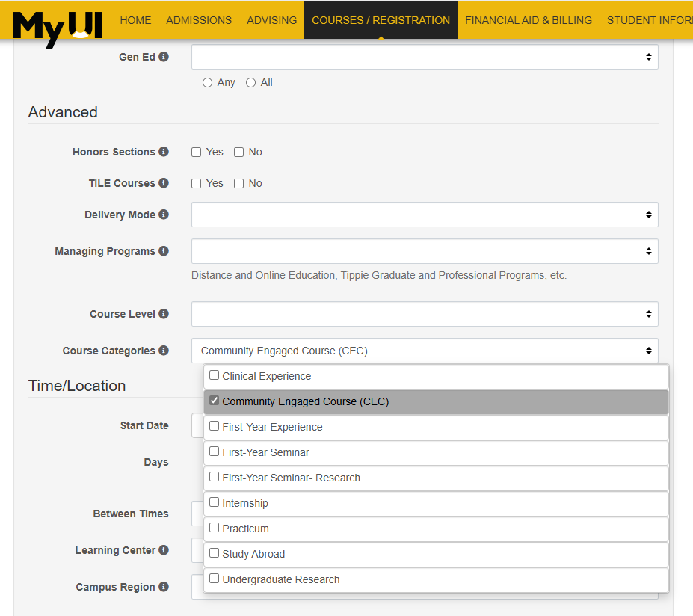Click info icon next to Gen Ed
Viewport: 693px width, 616px height.
point(164,57)
